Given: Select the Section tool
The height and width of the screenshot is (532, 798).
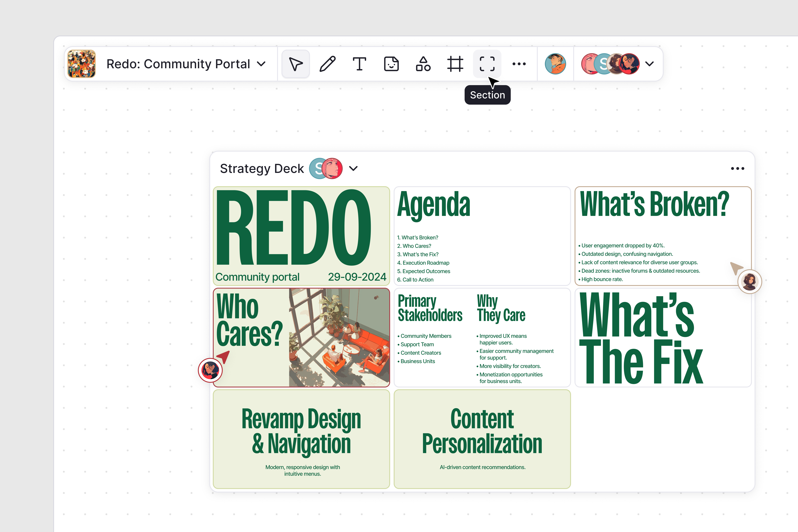Looking at the screenshot, I should 487,64.
